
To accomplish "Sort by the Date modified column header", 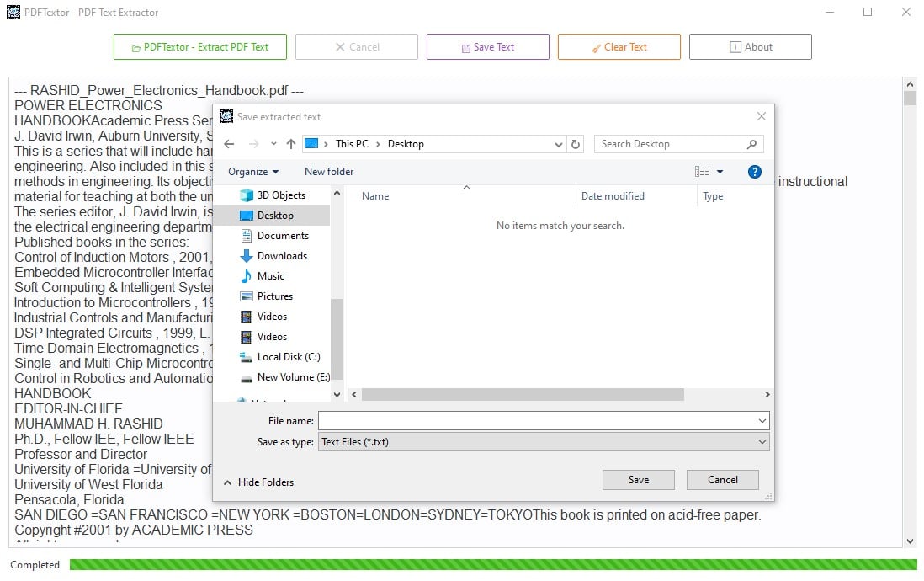I will coord(613,196).
